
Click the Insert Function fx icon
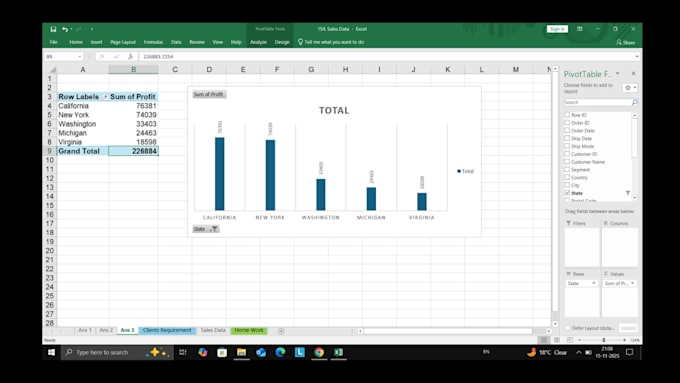130,56
